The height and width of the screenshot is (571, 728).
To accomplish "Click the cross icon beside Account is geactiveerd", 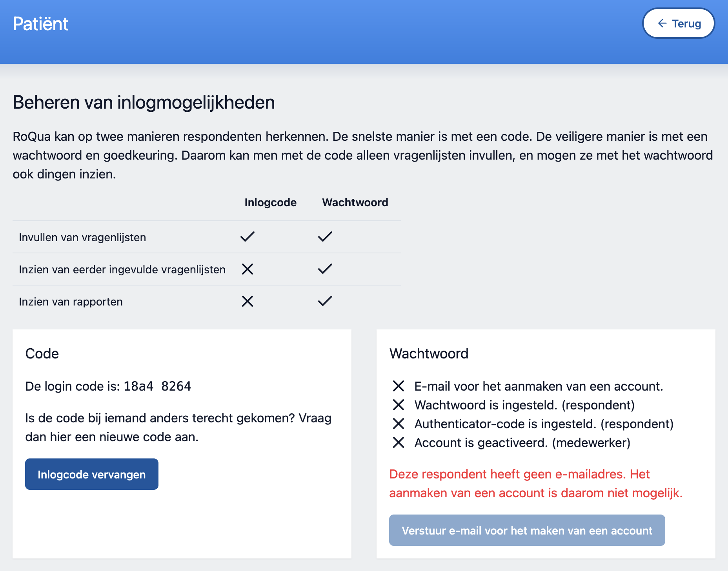I will [x=398, y=443].
